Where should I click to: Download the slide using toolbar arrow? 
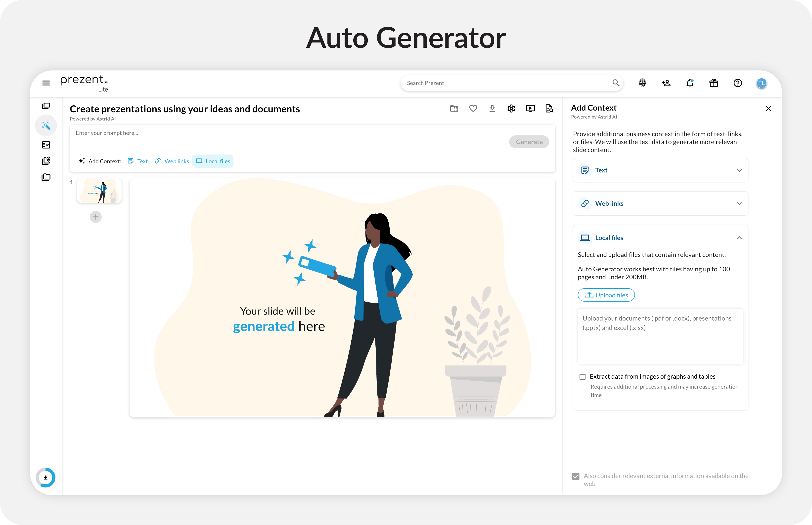coord(492,108)
